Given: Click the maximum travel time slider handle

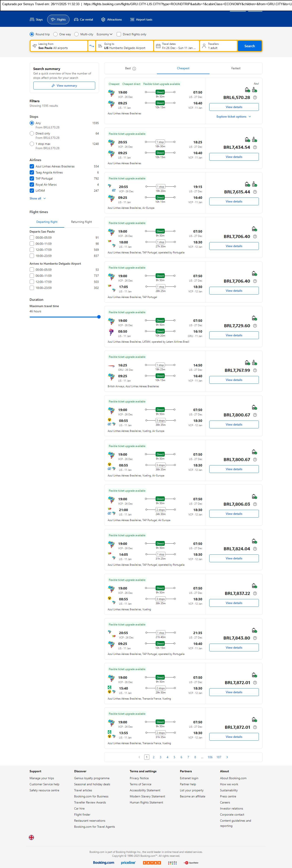Looking at the screenshot, I should [99, 317].
